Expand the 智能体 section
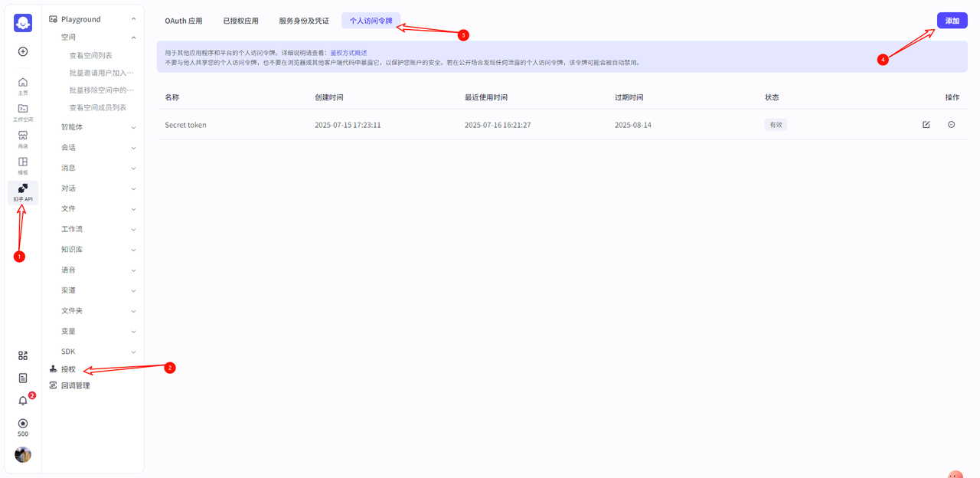980x478 pixels. (x=133, y=127)
